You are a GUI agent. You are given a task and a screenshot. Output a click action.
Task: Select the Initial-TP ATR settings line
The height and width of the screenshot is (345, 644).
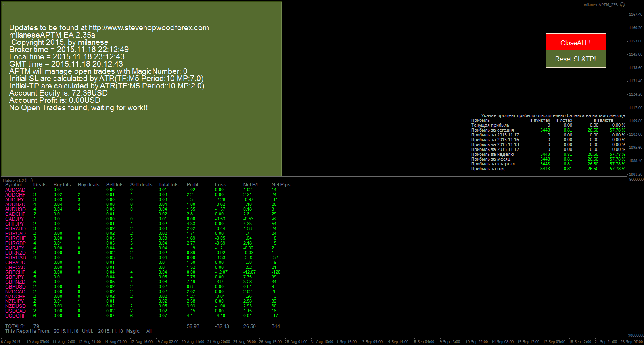tap(107, 86)
